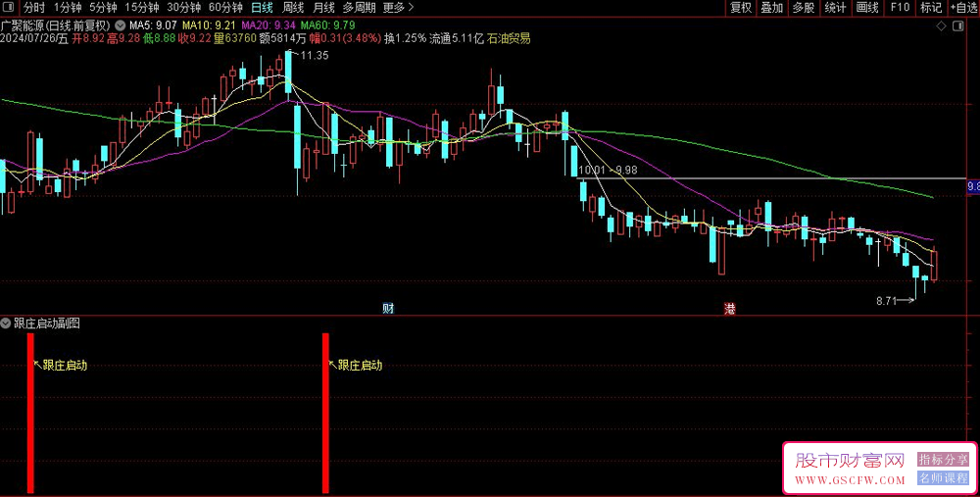Image resolution: width=980 pixels, height=497 pixels.
Task: Click the 低8.88 low value
Action: tap(160, 39)
